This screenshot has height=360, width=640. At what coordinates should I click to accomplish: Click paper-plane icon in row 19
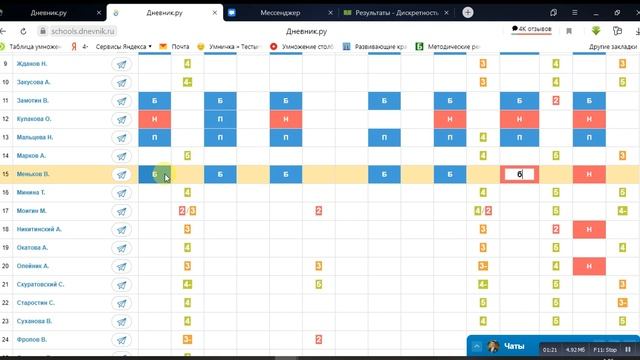[x=122, y=248]
